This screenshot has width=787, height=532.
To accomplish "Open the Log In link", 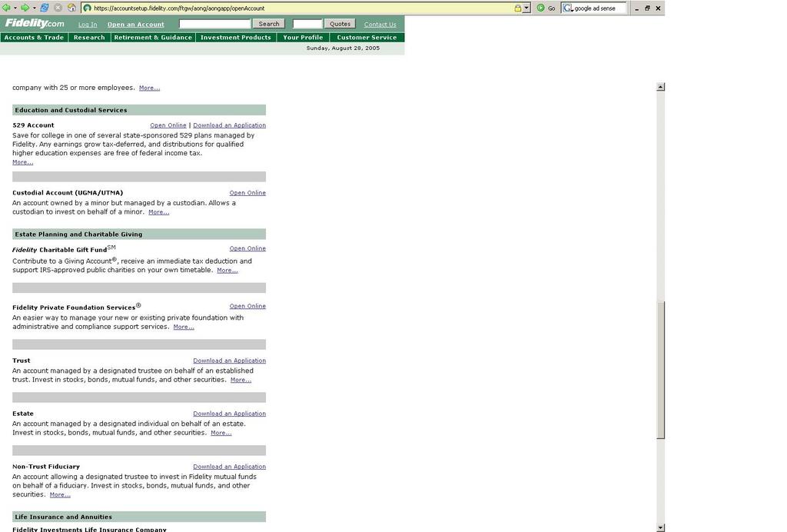I will point(88,24).
